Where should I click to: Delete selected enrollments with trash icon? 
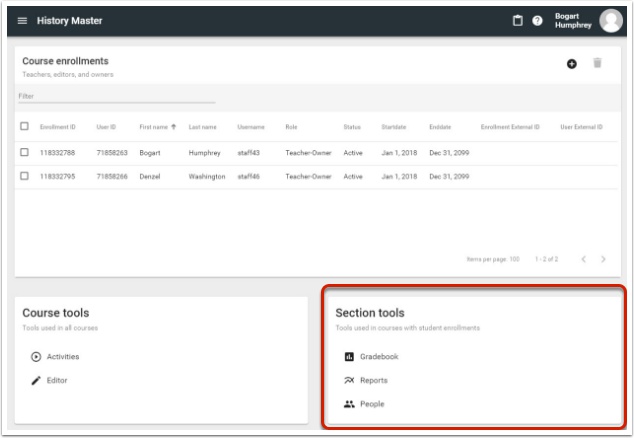coord(598,64)
